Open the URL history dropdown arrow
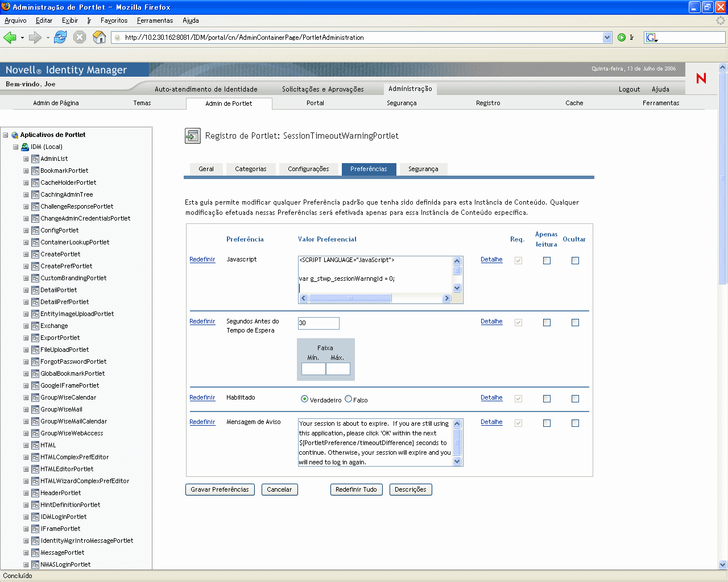Screen dimensions: 728x582 pos(607,38)
